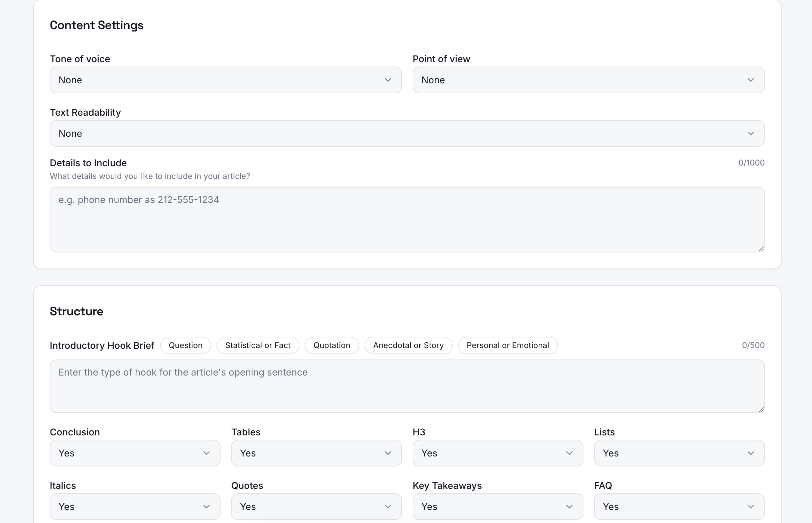Select the Question hook type
The image size is (812, 523).
(185, 345)
